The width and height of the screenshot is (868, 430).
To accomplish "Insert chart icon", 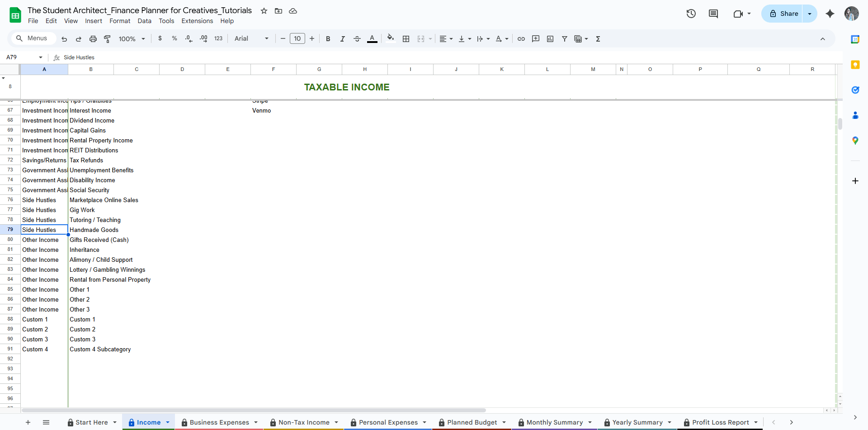I will click(x=550, y=39).
